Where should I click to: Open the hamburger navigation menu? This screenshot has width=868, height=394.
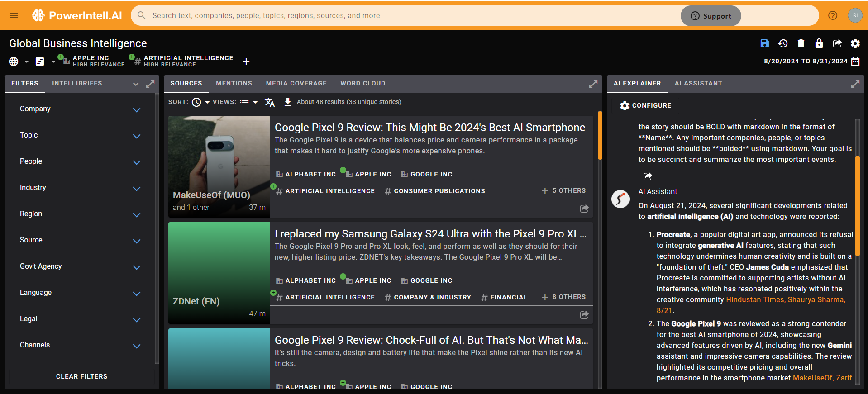click(14, 15)
